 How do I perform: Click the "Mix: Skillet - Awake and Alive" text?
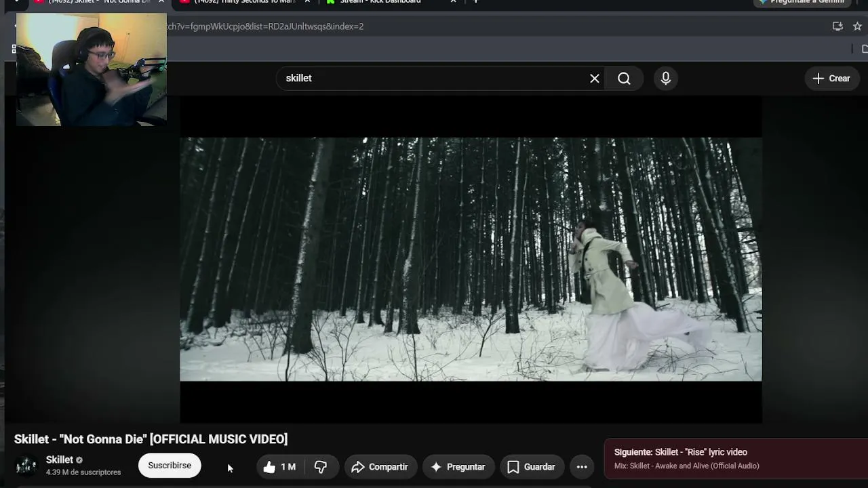(x=686, y=466)
